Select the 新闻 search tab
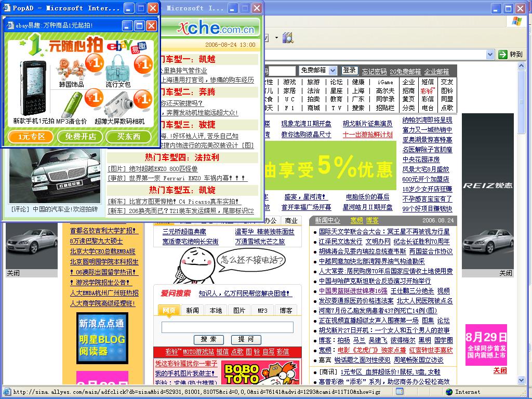532x399 pixels. pos(192,311)
